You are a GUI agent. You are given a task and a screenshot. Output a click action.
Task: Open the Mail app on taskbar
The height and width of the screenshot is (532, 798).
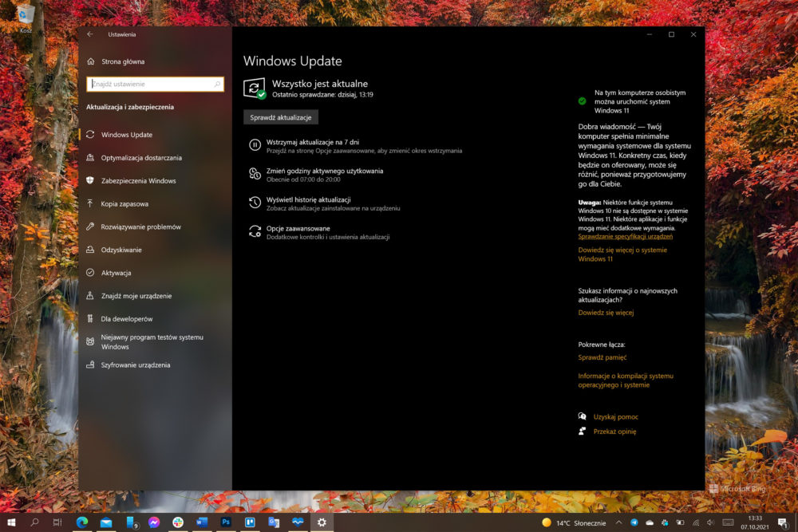coord(106,522)
